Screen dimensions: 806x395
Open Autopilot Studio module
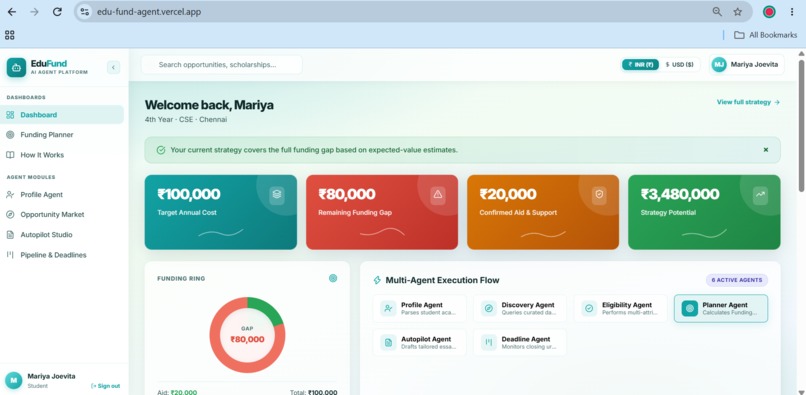click(62, 235)
